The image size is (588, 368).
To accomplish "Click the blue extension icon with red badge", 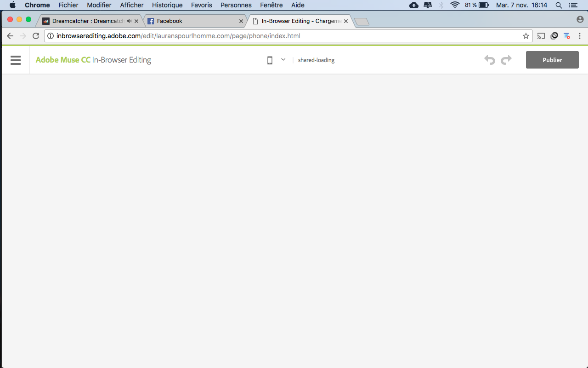I will click(567, 36).
